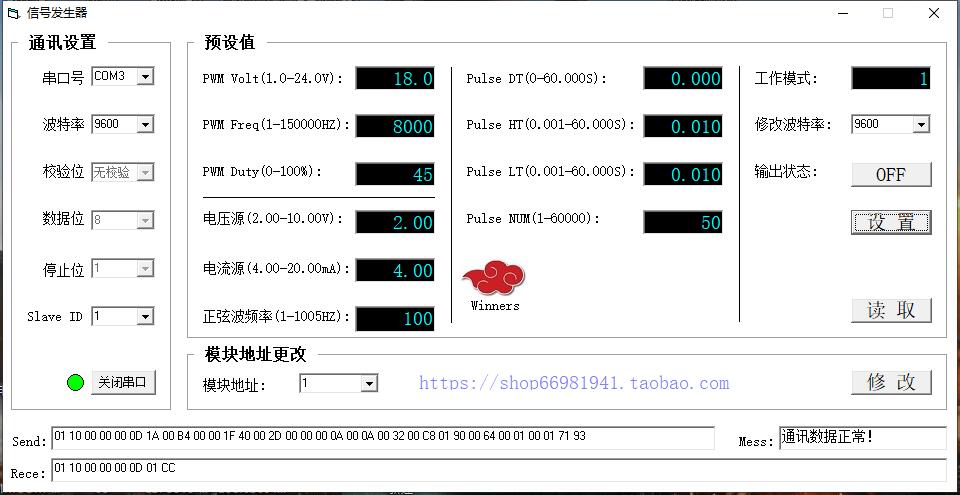Click the app icon in the title bar
The height and width of the screenshot is (495, 960).
(13, 13)
